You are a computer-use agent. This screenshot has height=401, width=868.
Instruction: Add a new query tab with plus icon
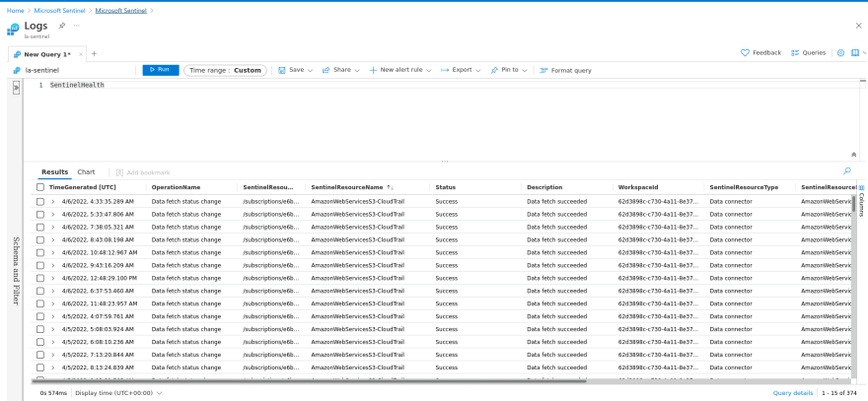[94, 53]
